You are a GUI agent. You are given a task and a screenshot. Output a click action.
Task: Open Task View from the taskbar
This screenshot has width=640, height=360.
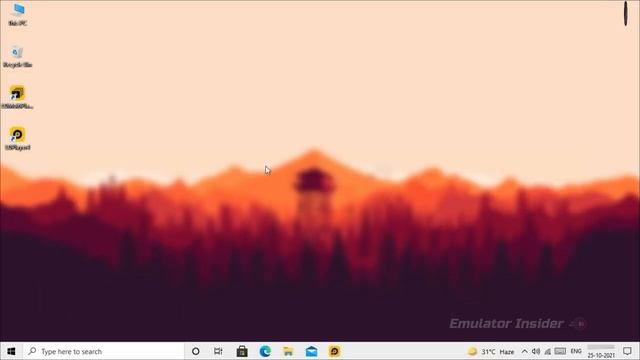tap(218, 351)
